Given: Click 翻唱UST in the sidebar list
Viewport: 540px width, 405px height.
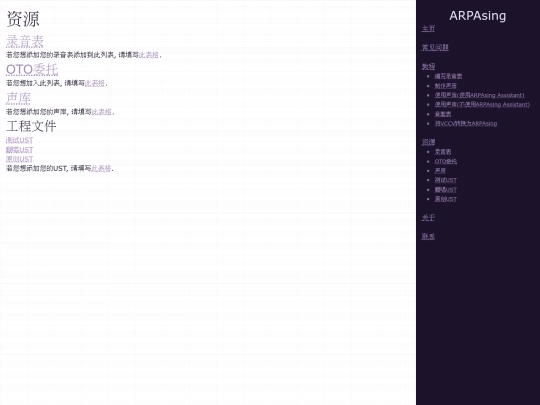Looking at the screenshot, I should click(446, 189).
